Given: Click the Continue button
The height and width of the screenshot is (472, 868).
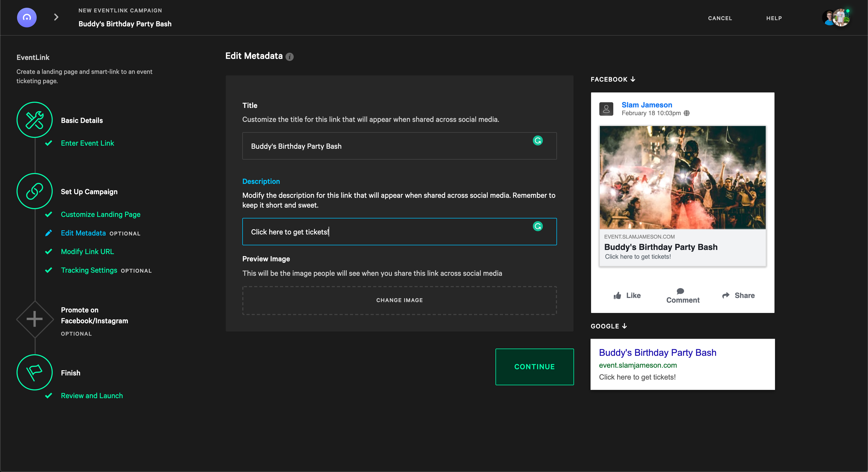Looking at the screenshot, I should [x=534, y=367].
